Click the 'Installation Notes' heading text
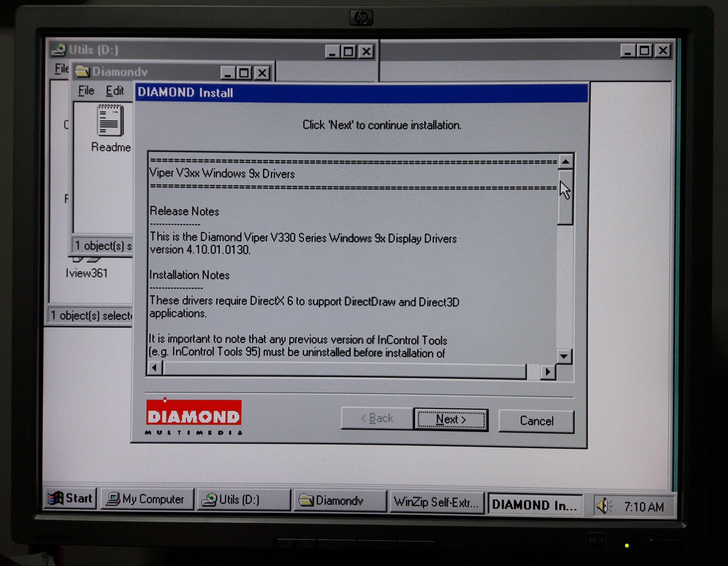728x566 pixels. point(190,275)
